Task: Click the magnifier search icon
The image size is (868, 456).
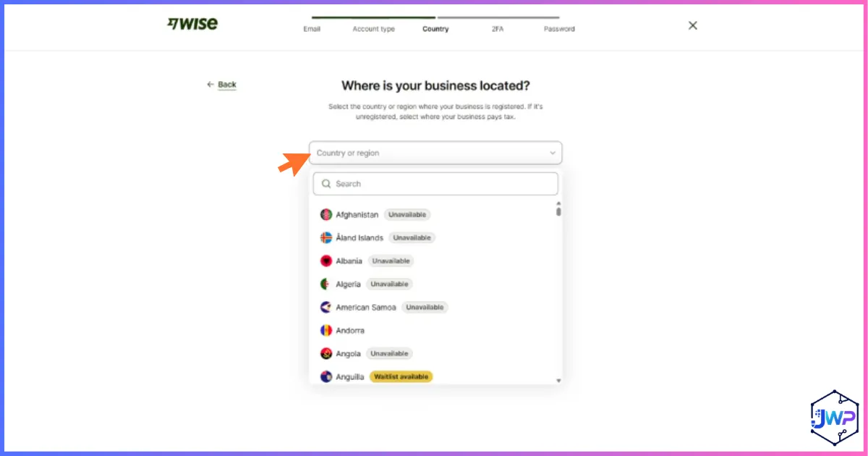Action: 326,184
